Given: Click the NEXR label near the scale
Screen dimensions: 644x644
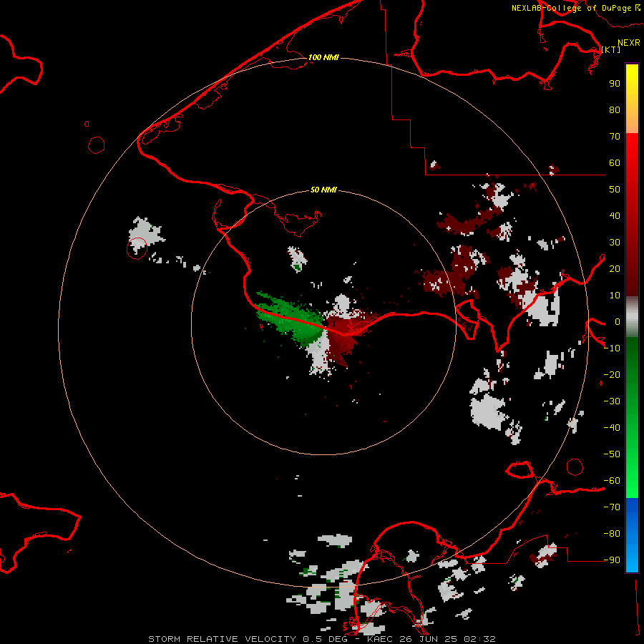Looking at the screenshot, I should tap(628, 43).
